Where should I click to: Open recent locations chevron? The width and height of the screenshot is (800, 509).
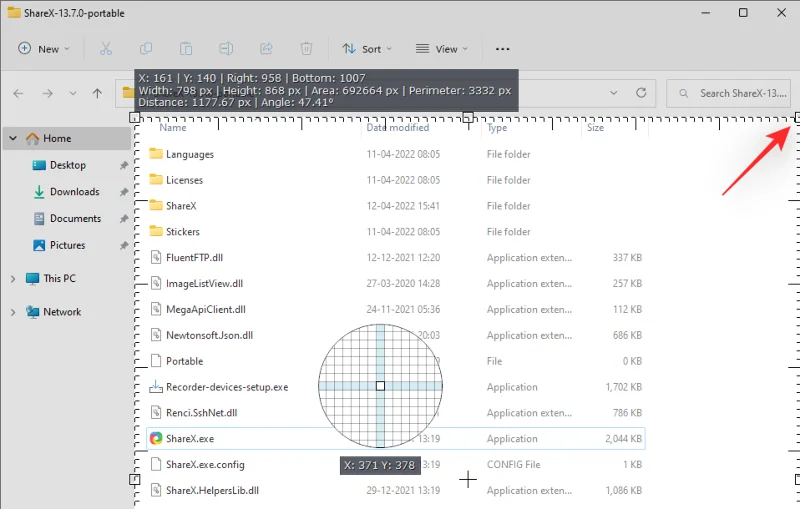(73, 93)
